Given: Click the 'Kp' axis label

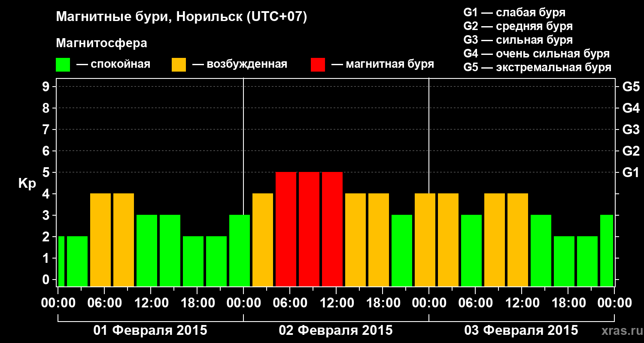Looking at the screenshot, I should coord(27,183).
